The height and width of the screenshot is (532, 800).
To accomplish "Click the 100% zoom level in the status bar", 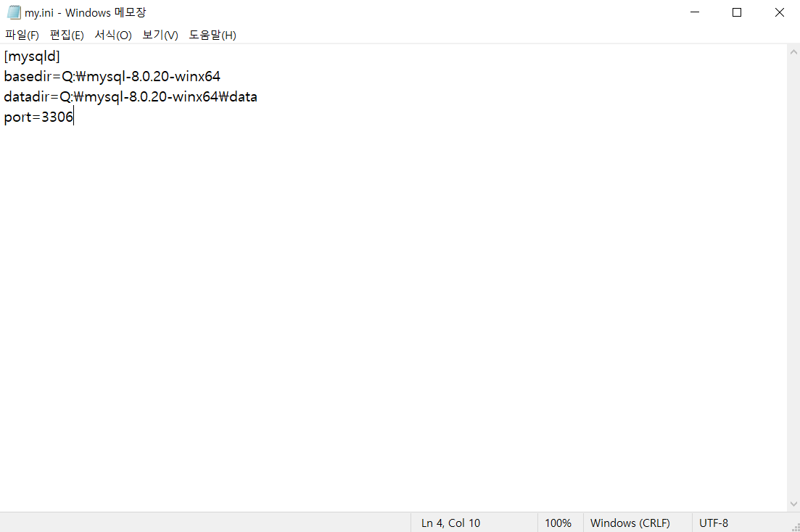I will point(558,523).
